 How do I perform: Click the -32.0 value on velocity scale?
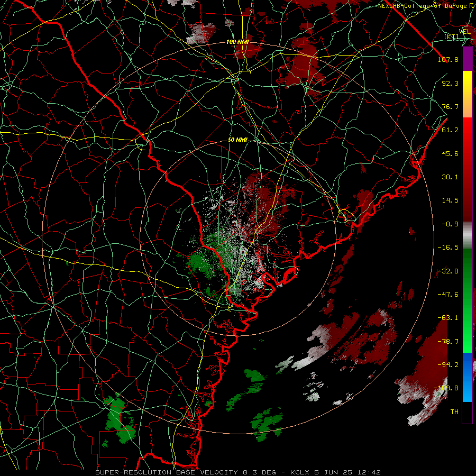(448, 271)
